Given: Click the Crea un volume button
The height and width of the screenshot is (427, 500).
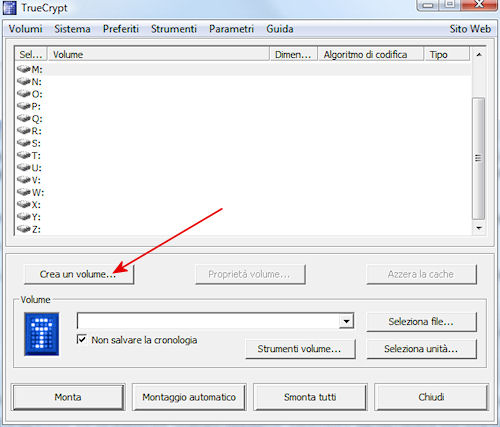Looking at the screenshot, I should coord(79,274).
